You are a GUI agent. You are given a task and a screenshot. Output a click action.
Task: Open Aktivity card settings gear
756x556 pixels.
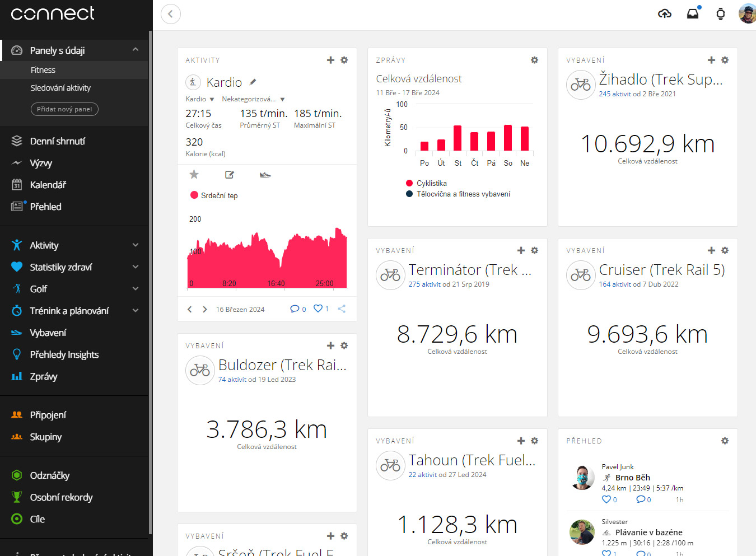pyautogui.click(x=344, y=60)
